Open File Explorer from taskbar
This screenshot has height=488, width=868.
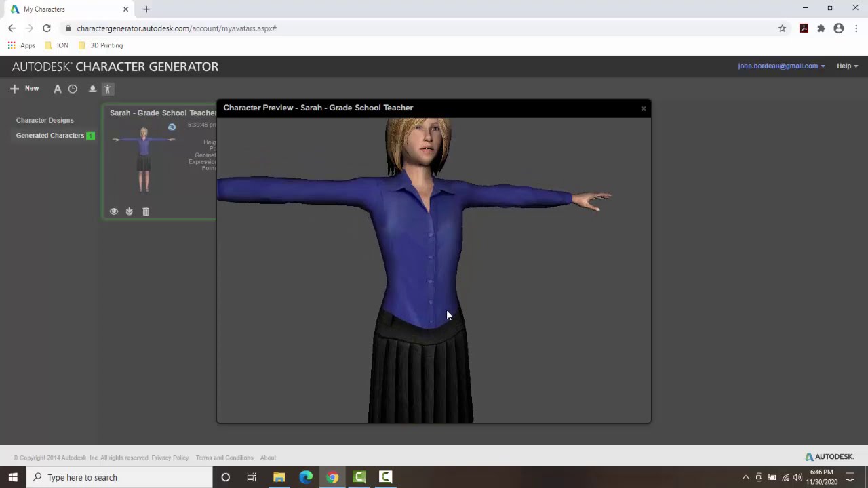click(x=279, y=477)
